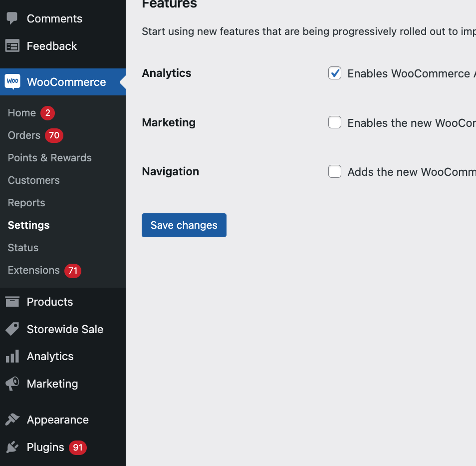This screenshot has height=466, width=476.
Task: Click the Appearance paintbrush icon
Action: 12,420
